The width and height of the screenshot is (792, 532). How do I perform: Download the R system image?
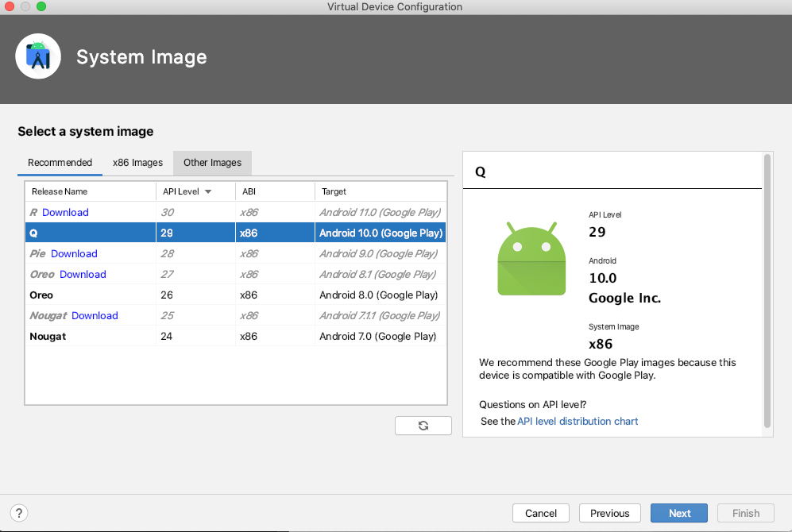(65, 212)
